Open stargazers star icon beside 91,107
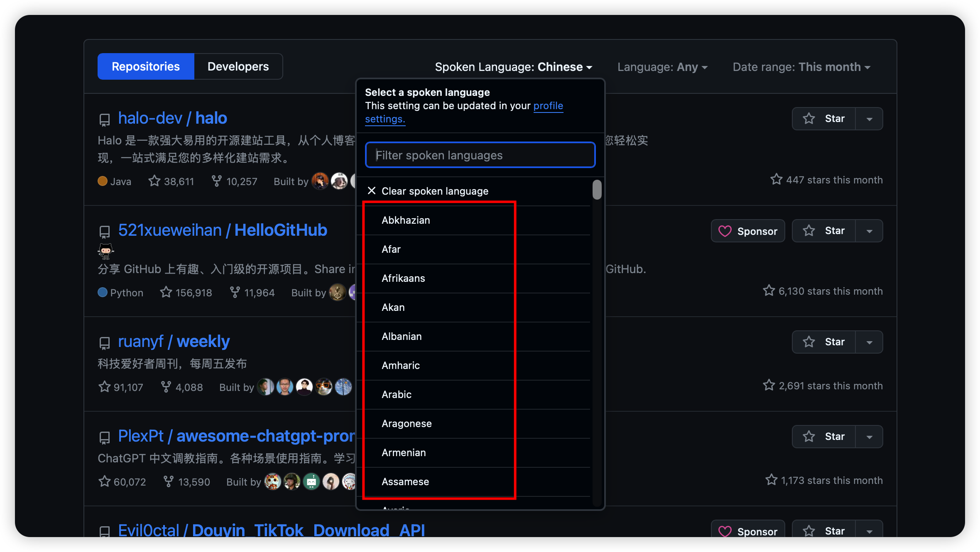Image resolution: width=980 pixels, height=552 pixels. (x=104, y=387)
